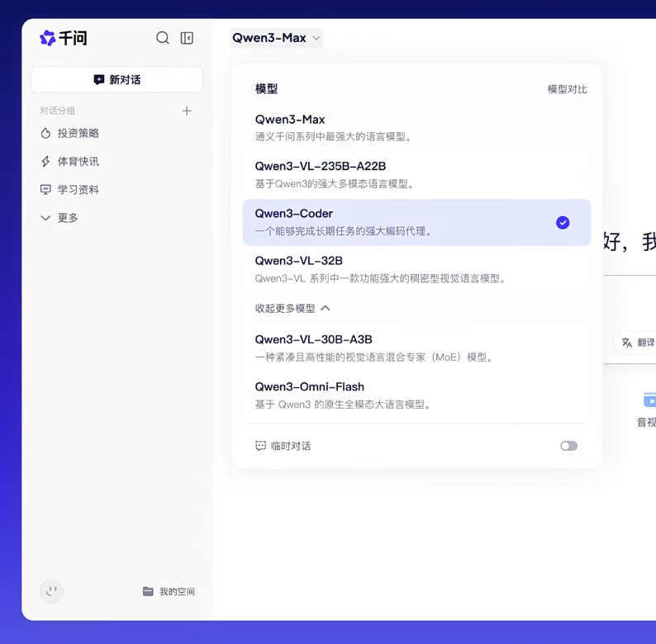This screenshot has width=656, height=644.
Task: Click the 学习资料 presentation icon
Action: (45, 190)
